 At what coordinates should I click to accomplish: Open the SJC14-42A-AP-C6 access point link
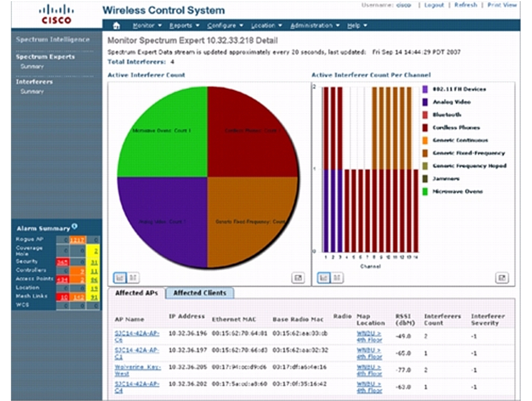point(137,337)
